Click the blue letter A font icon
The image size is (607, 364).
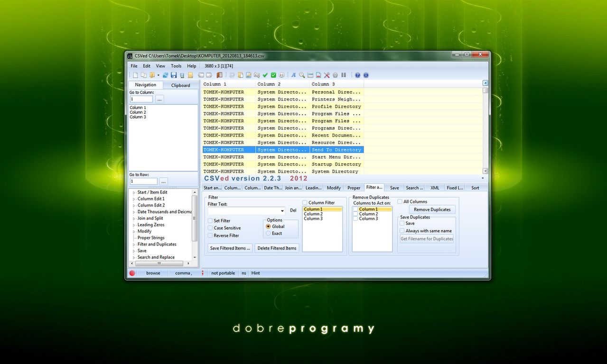tap(293, 75)
